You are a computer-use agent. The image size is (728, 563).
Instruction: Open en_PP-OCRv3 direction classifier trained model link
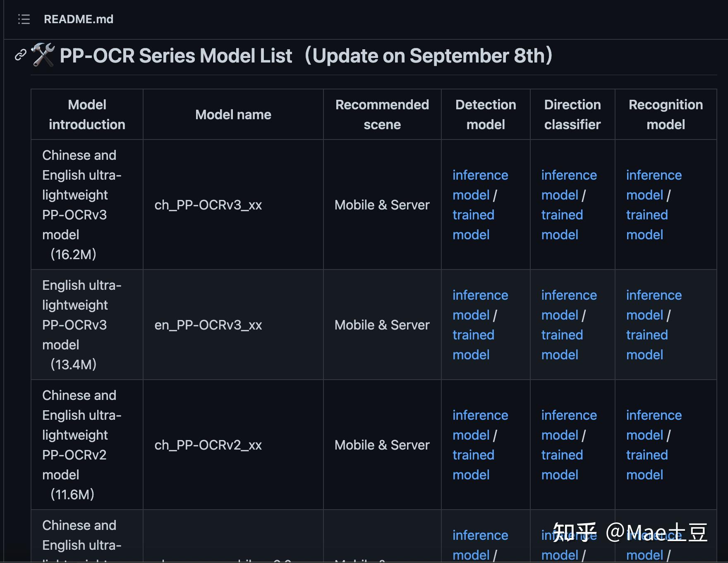point(562,335)
